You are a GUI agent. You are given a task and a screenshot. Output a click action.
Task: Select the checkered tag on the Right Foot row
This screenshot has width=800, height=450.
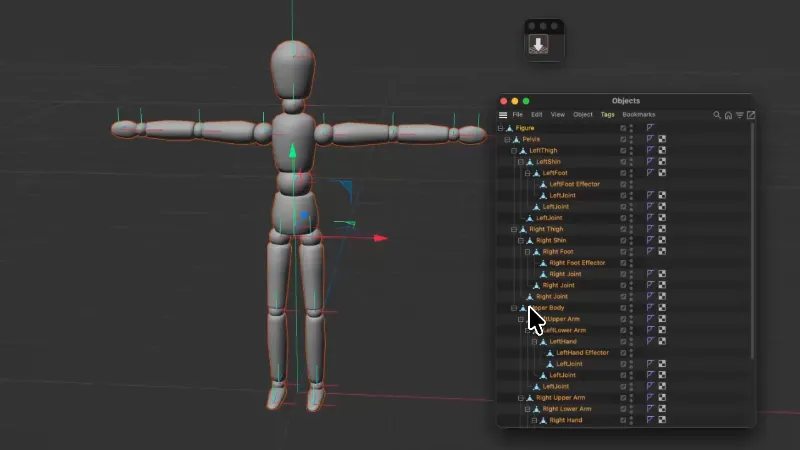coord(662,251)
